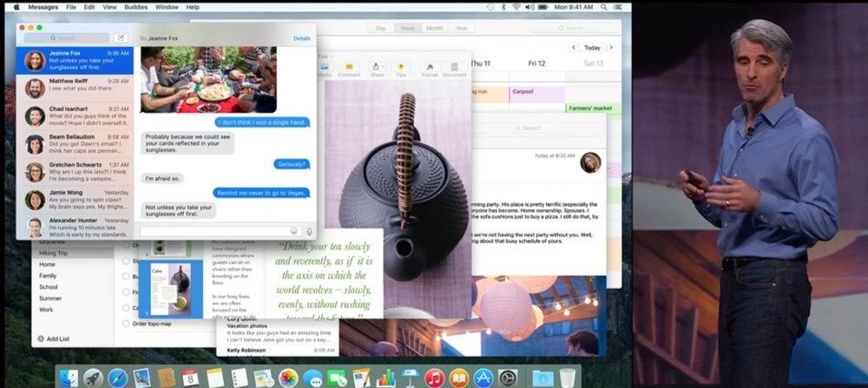This screenshot has width=868, height=388.
Task: Open Keynote podium icon in Dock
Action: click(x=411, y=378)
